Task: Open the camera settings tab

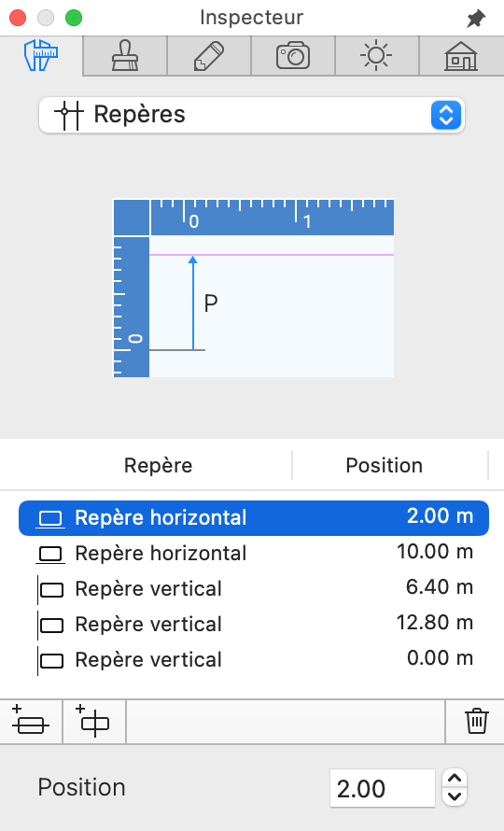Action: tap(292, 56)
